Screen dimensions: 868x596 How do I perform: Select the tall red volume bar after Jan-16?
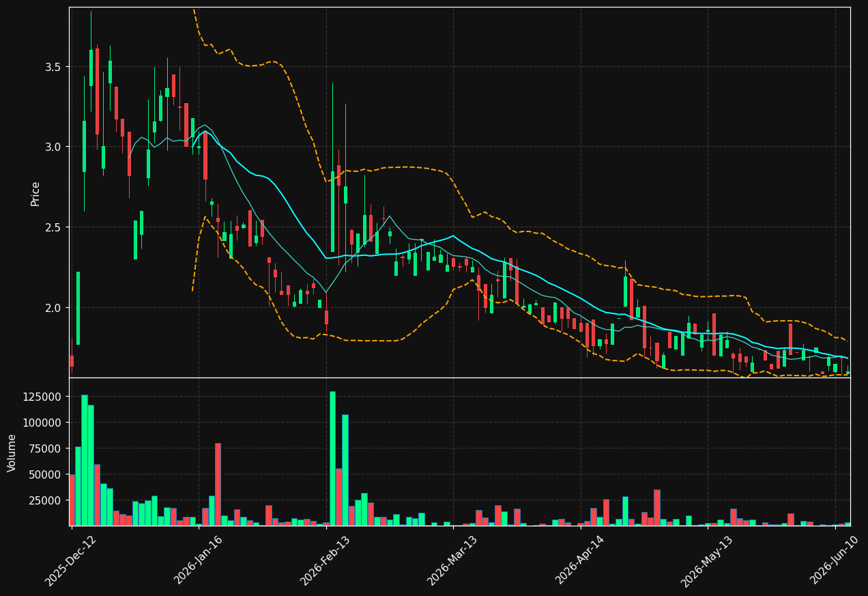[218, 485]
